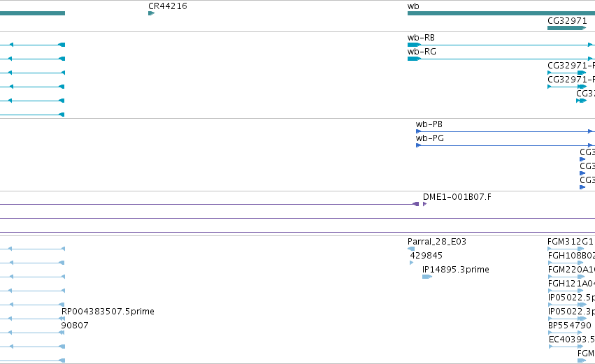Open the wb-RG transcript label
Viewport: 595px width, 364px height.
pyautogui.click(x=422, y=52)
